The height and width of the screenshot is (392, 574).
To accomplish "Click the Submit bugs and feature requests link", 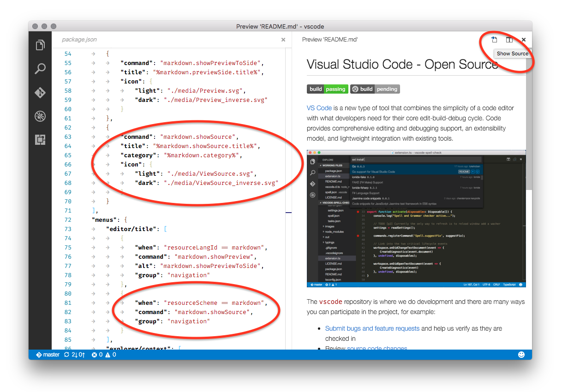I will [372, 328].
